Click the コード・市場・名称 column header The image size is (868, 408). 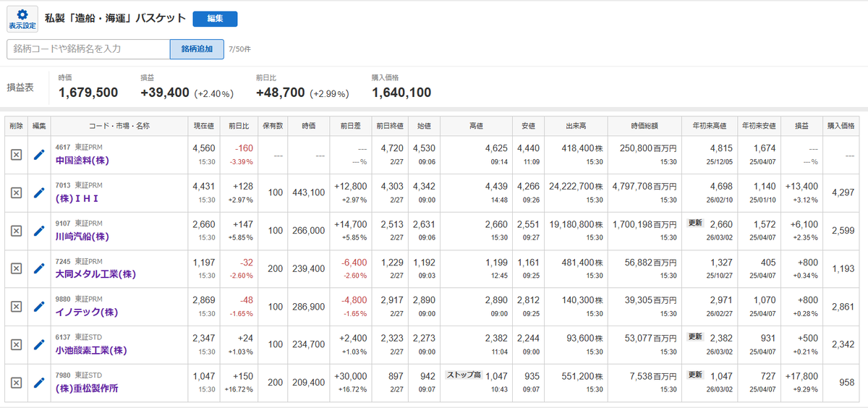[x=119, y=126]
